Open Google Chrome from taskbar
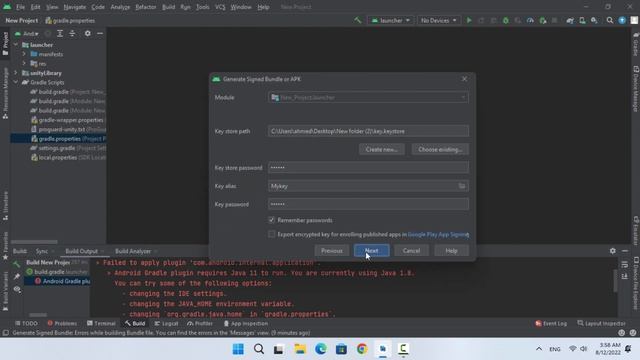 click(362, 349)
